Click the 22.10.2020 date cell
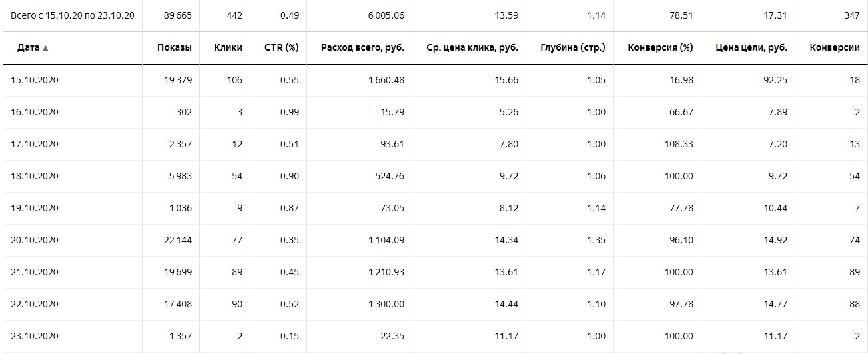The width and height of the screenshot is (868, 354). pos(35,304)
